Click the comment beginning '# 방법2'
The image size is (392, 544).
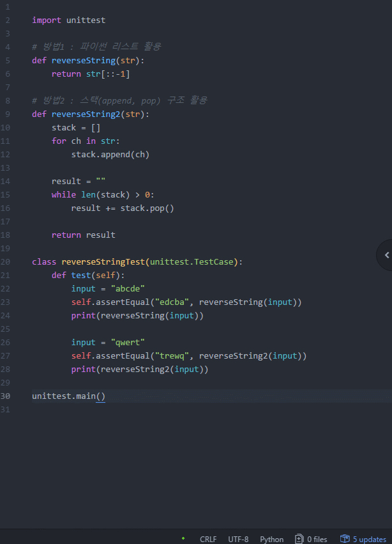(119, 100)
